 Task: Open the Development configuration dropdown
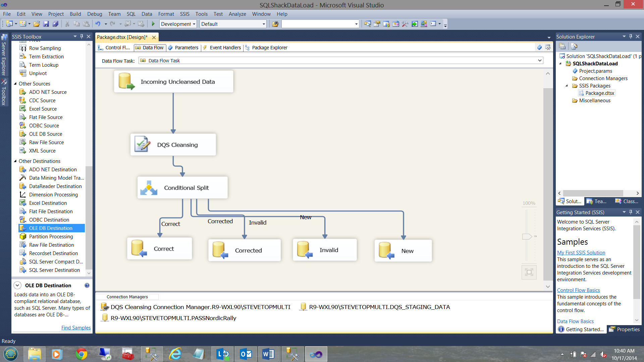[x=194, y=24]
